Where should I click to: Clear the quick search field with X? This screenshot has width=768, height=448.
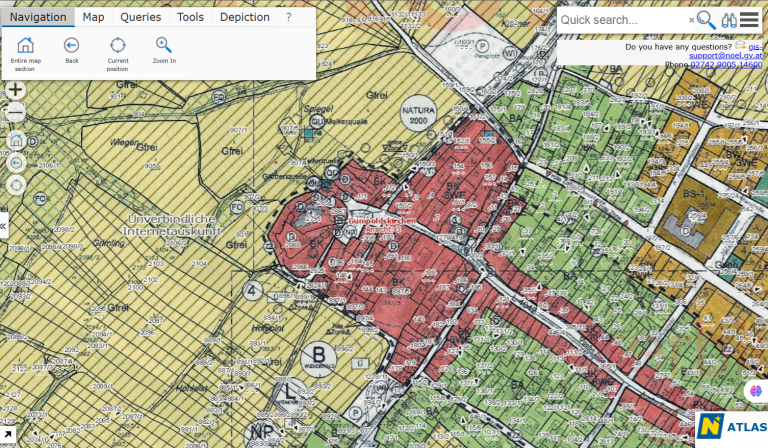click(x=691, y=20)
